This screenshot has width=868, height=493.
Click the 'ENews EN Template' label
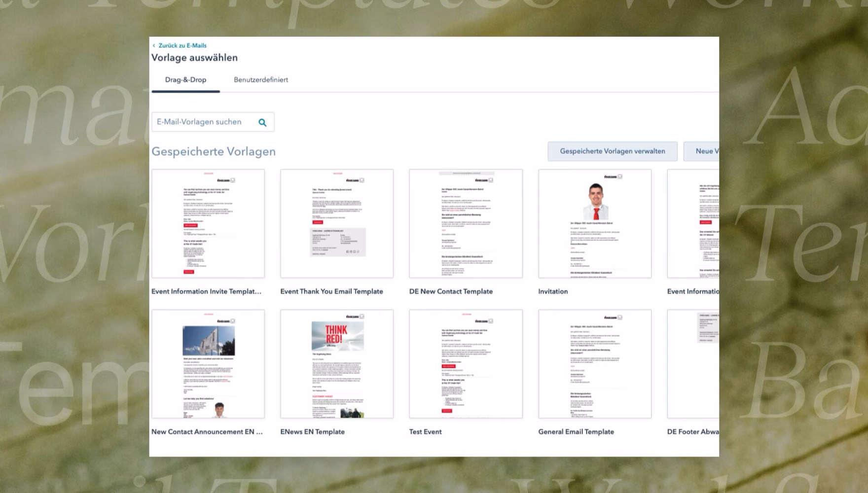coord(312,432)
